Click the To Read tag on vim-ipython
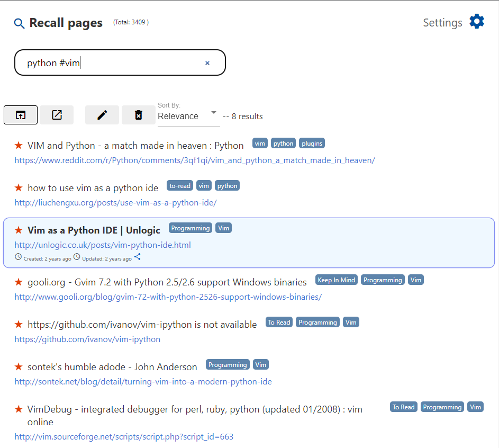 279,322
